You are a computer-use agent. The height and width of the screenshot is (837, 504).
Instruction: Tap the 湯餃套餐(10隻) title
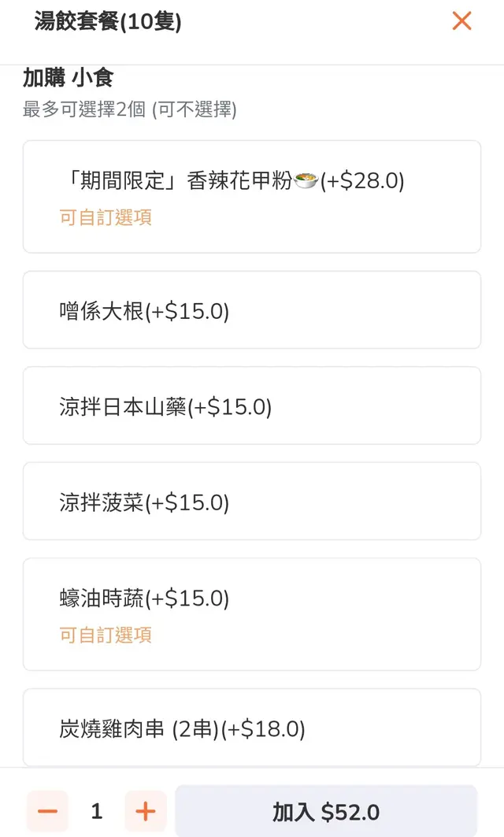coord(108,21)
